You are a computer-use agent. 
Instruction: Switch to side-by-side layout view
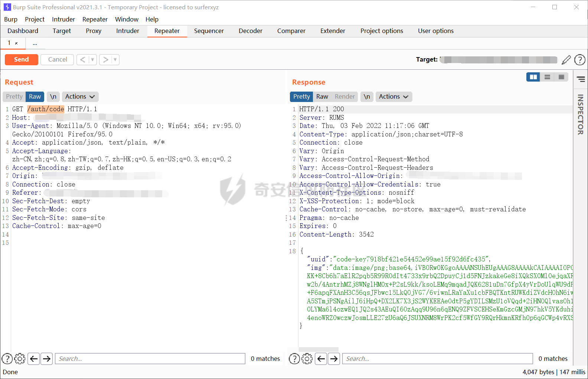click(x=533, y=77)
